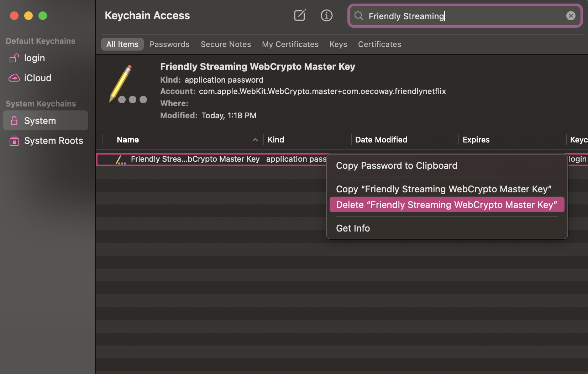The width and height of the screenshot is (588, 374).
Task: Switch to the All Items tab
Action: (x=122, y=44)
